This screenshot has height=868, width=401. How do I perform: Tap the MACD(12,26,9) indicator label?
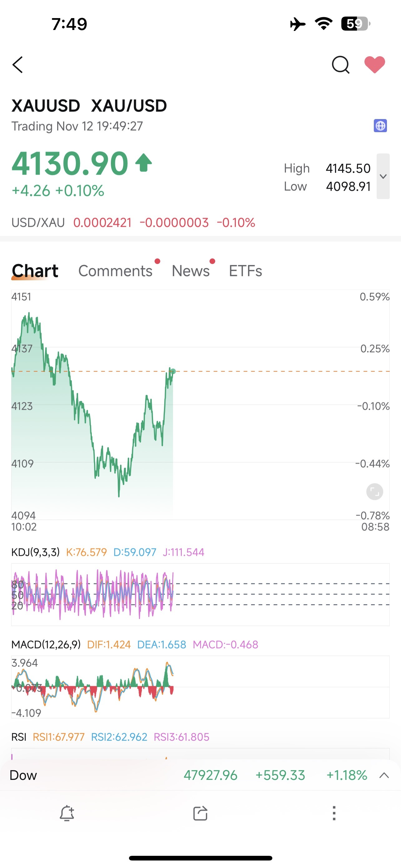(x=46, y=645)
